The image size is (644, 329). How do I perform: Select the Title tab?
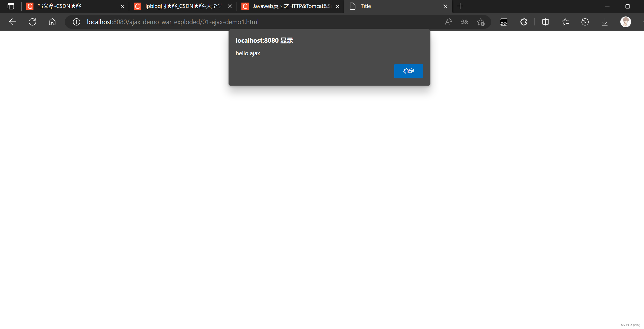coord(398,6)
